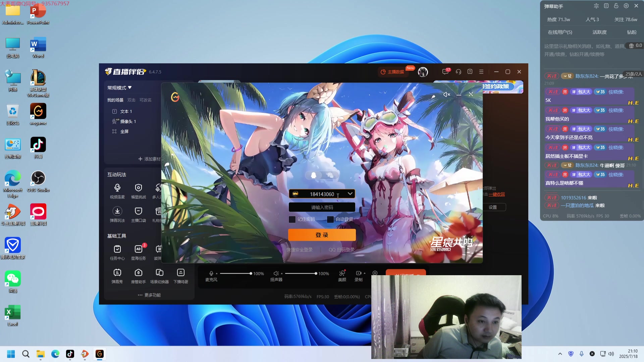The height and width of the screenshot is (362, 644).
Task: Open the help question-mark icon in title bar
Action: (470, 72)
